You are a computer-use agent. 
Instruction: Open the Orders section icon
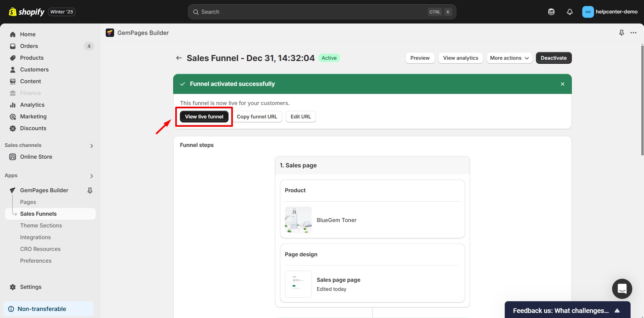pyautogui.click(x=12, y=46)
